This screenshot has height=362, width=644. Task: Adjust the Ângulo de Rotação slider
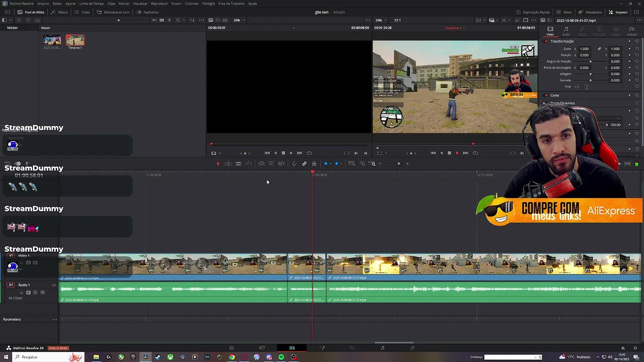[590, 61]
